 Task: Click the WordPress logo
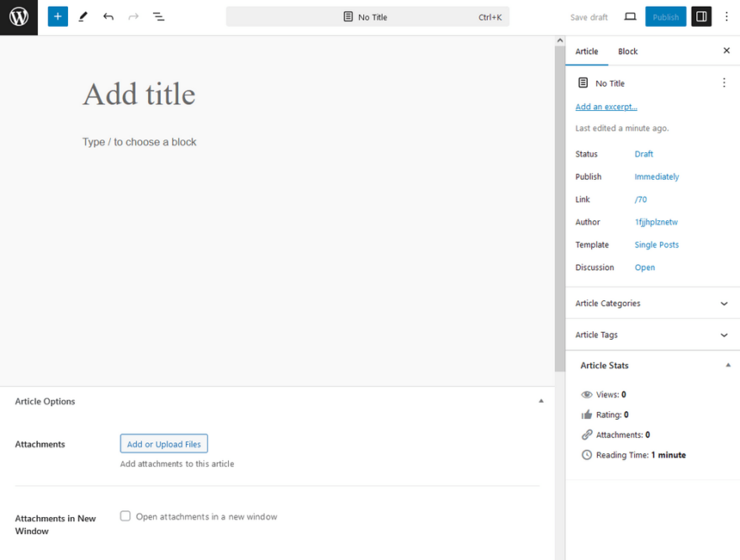pos(18,16)
